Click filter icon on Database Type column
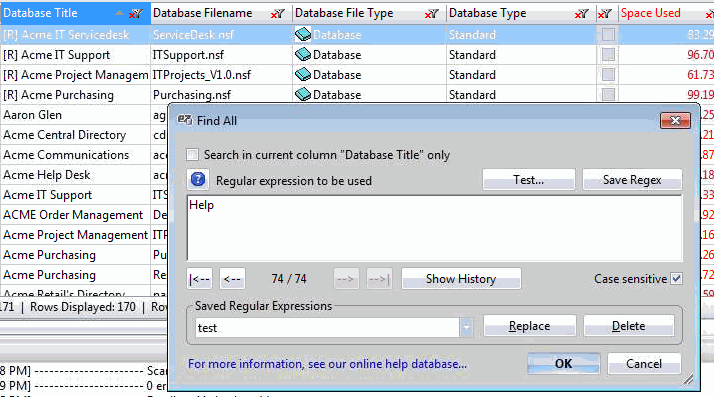714x397 pixels. tap(581, 14)
